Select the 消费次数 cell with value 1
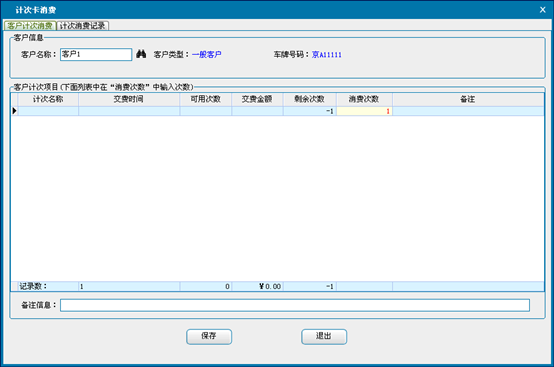Image resolution: width=554 pixels, height=367 pixels. point(364,111)
